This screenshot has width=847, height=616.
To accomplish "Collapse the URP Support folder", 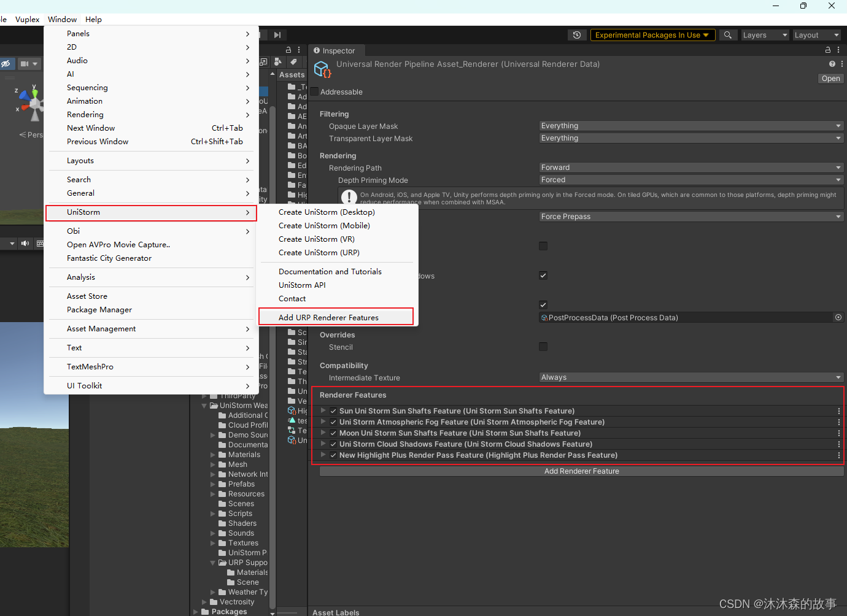I will pyautogui.click(x=213, y=563).
